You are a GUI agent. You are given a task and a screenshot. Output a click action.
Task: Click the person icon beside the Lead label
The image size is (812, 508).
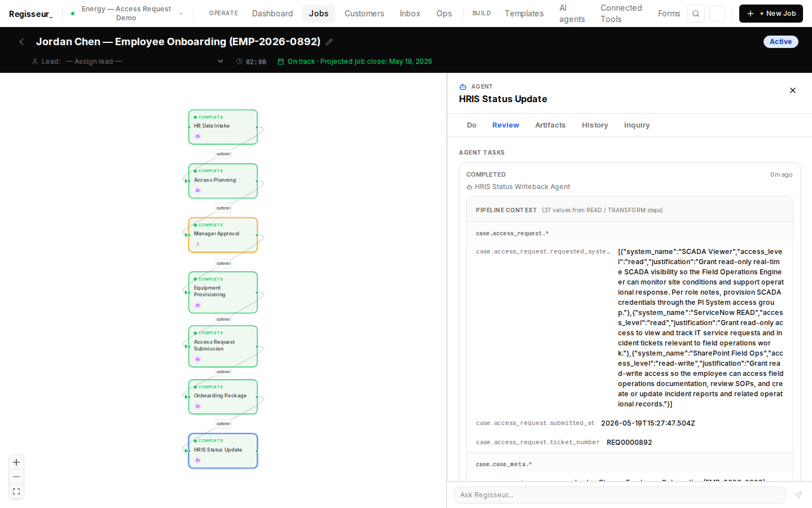point(35,62)
